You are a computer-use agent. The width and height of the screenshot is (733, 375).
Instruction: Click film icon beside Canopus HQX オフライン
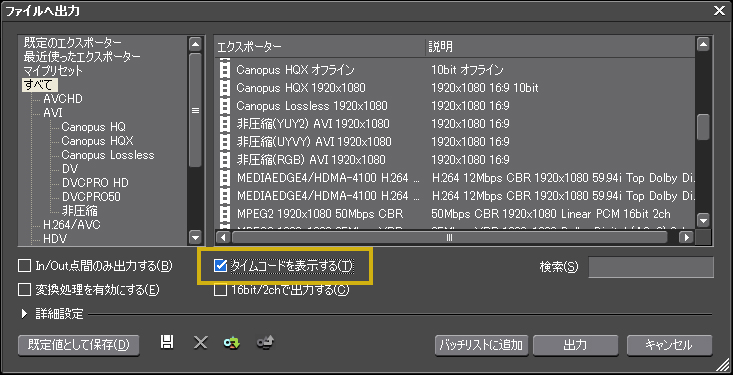(x=225, y=70)
